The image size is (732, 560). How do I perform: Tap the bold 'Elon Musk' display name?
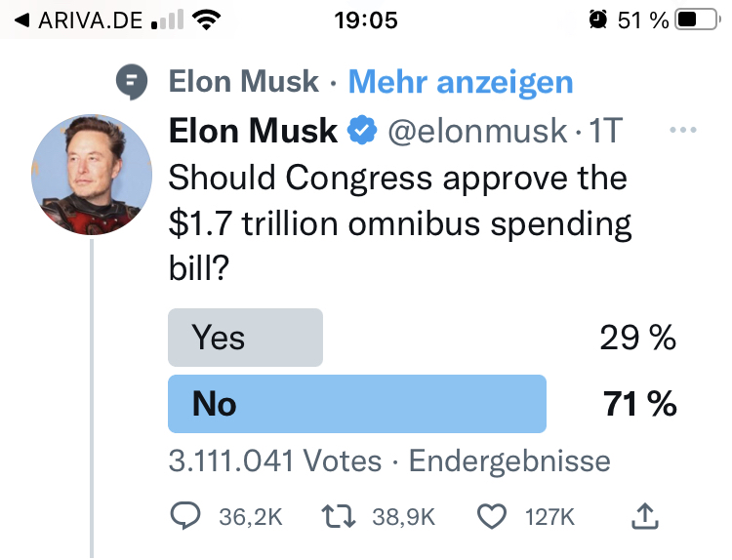point(254,131)
